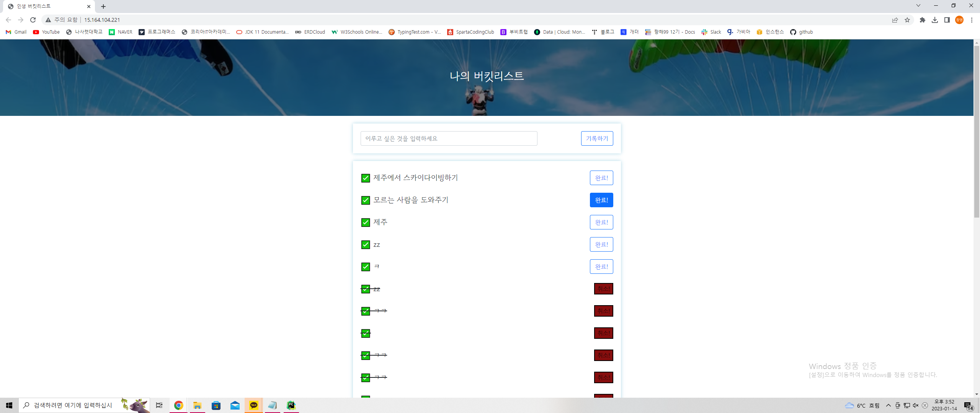The width and height of the screenshot is (980, 413).
Task: Reload the current browser page
Action: (33, 20)
